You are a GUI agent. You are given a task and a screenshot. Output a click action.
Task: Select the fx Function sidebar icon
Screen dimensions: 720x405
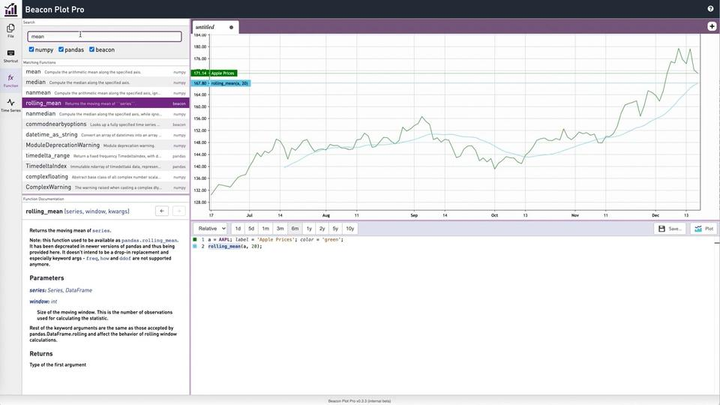tap(10, 80)
